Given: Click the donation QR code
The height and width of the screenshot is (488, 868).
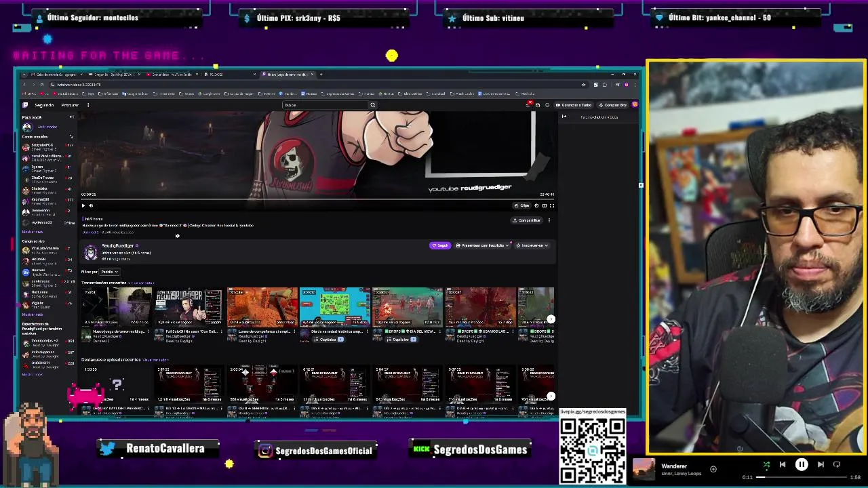Looking at the screenshot, I should pos(593,451).
